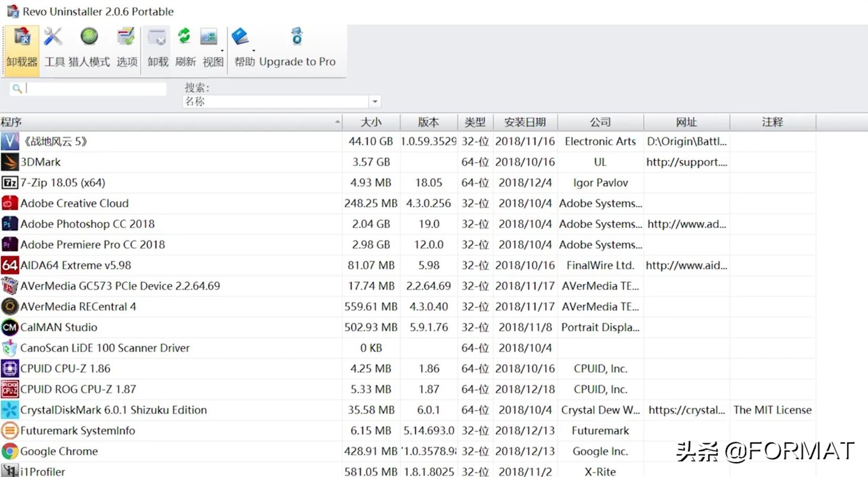The height and width of the screenshot is (477, 868).
Task: Click Upgrade to Pro button
Action: tap(297, 48)
